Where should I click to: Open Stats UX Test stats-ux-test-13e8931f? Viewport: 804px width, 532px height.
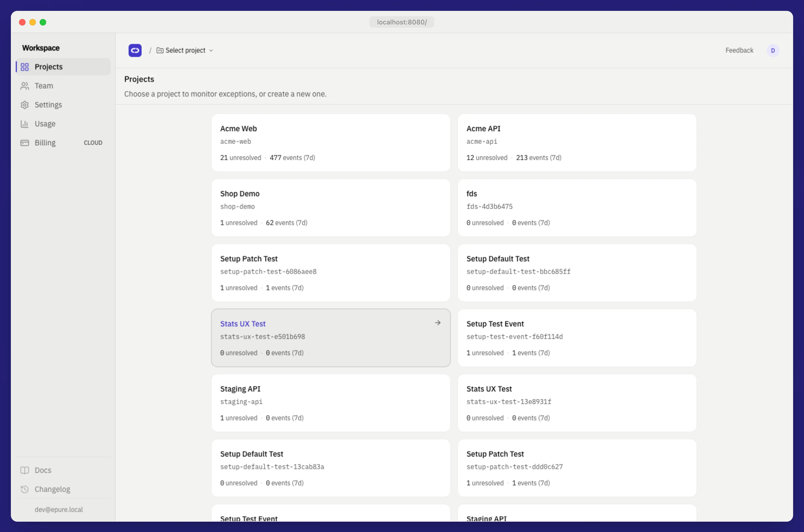coord(577,403)
